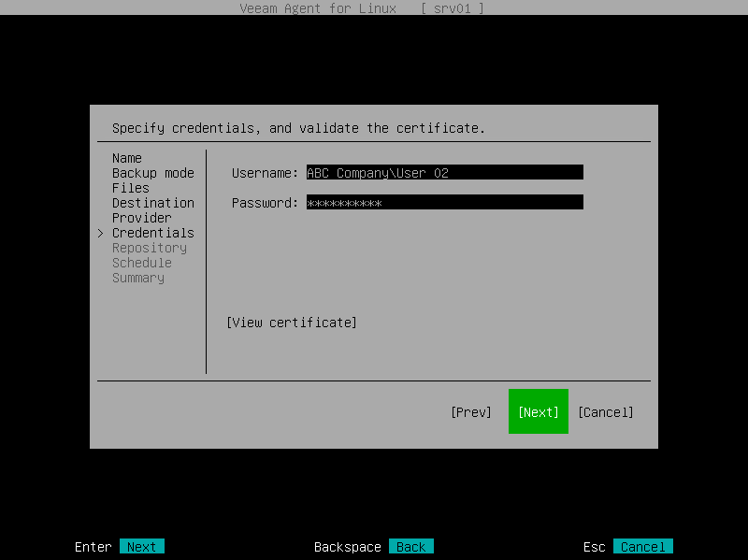Select the Schedule wizard step
Image resolution: width=748 pixels, height=560 pixels.
coord(141,262)
